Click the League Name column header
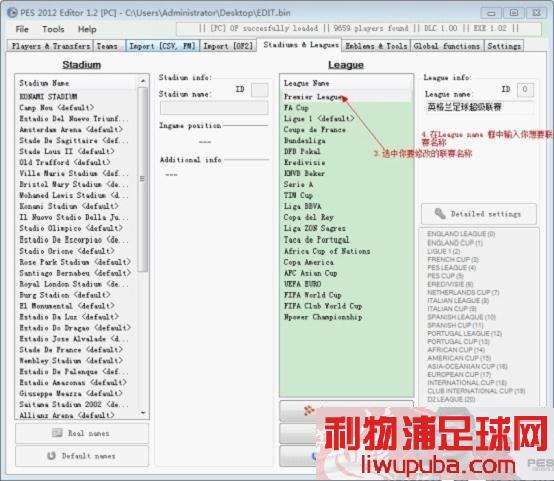554x481 pixels. click(x=346, y=83)
